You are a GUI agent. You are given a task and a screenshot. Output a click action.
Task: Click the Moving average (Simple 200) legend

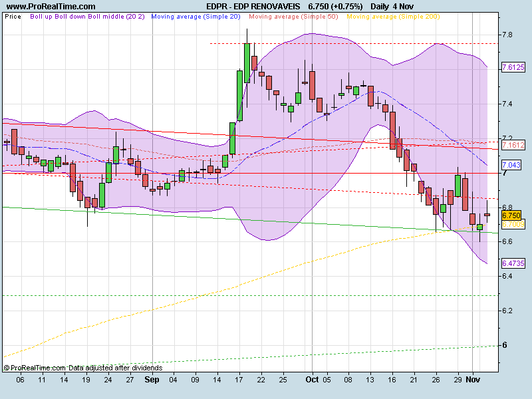pyautogui.click(x=393, y=17)
